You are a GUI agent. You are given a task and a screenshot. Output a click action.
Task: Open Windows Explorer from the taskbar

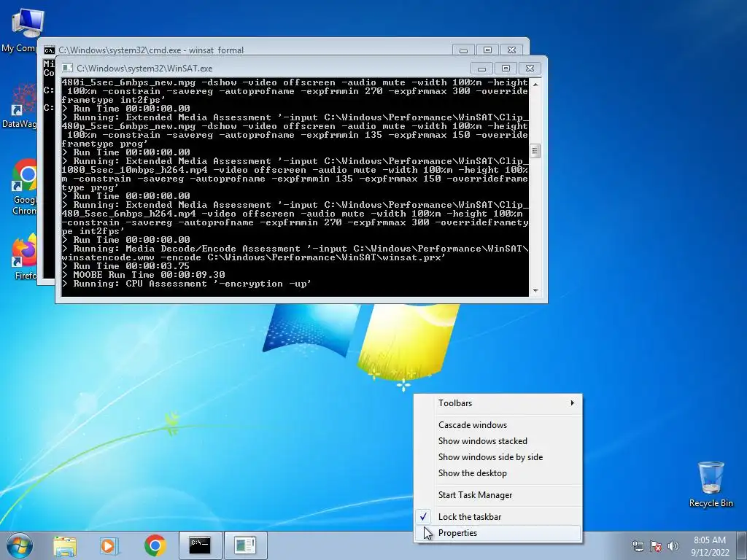click(x=64, y=545)
